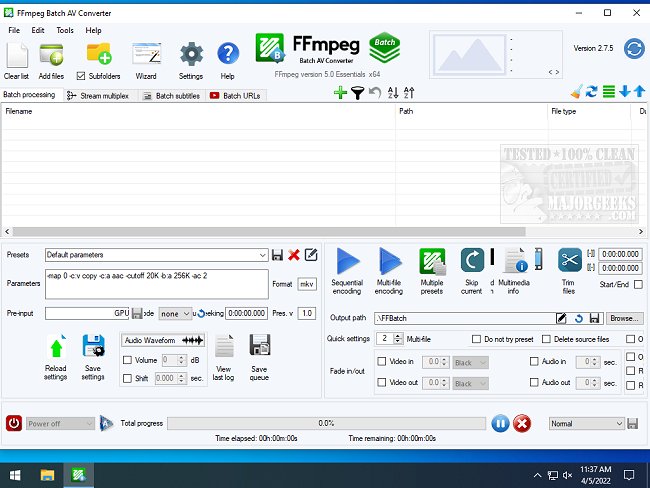Open the Normal priority dropdown

[x=618, y=424]
